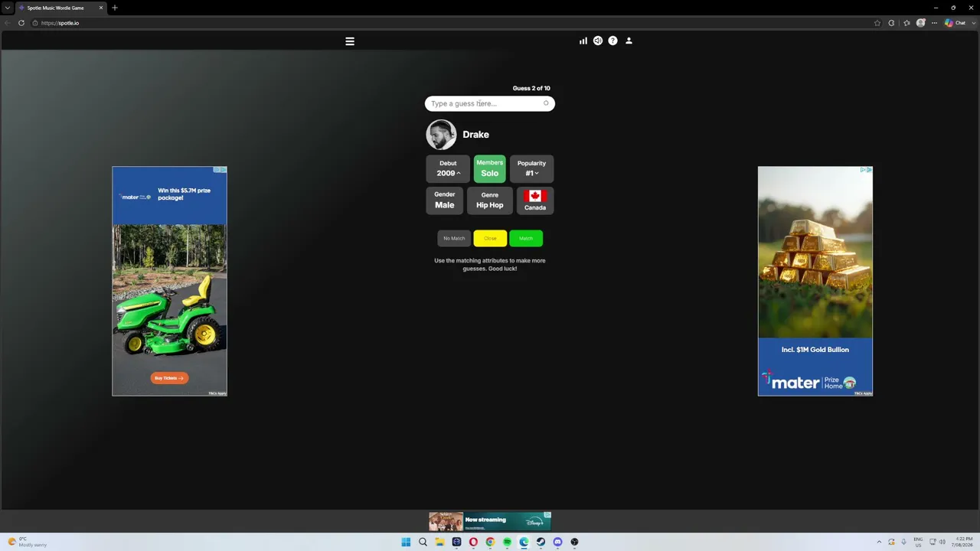Open OBS Studio from the taskbar
The image size is (980, 551).
click(x=574, y=542)
